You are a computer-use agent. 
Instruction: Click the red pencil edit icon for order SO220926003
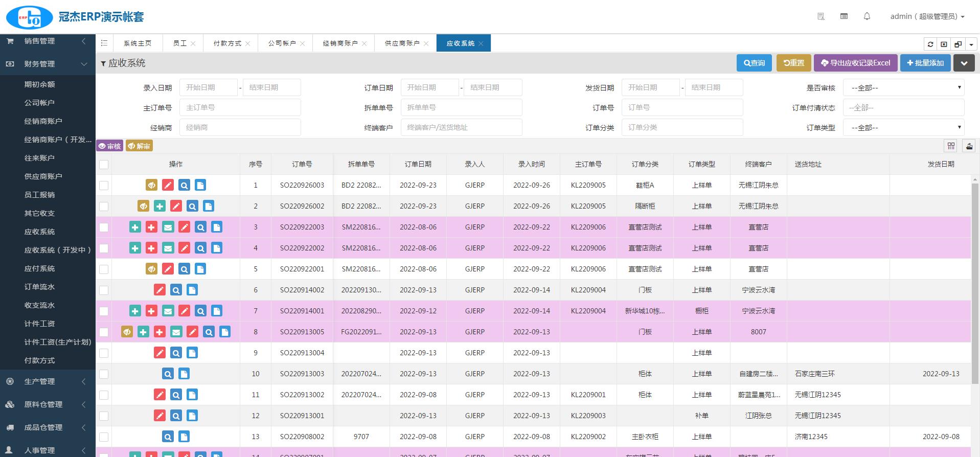click(x=168, y=185)
